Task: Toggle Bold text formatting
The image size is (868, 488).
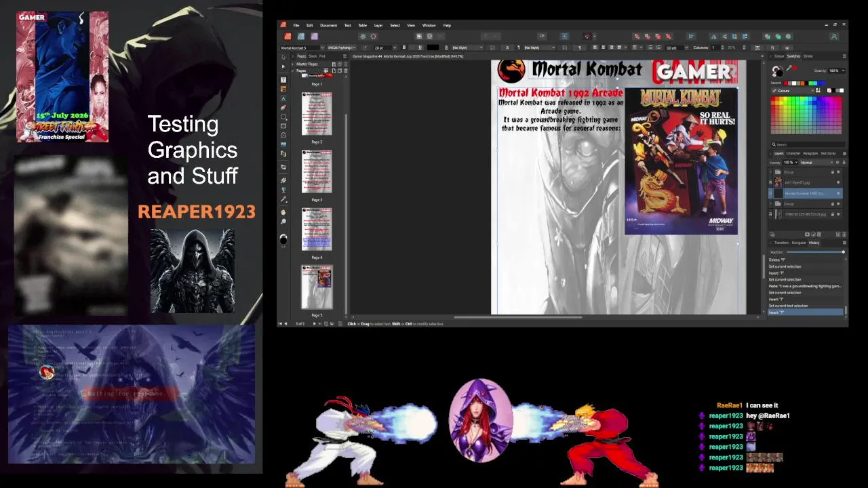Action: 404,47
